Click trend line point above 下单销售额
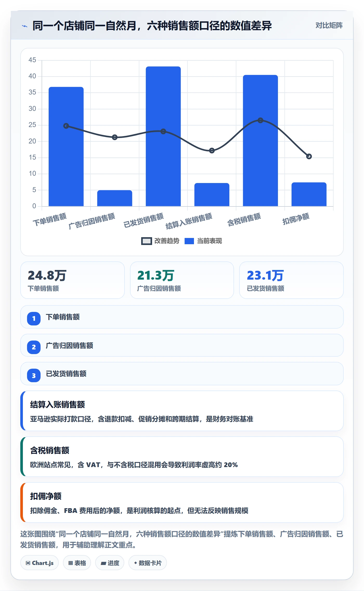 click(66, 126)
